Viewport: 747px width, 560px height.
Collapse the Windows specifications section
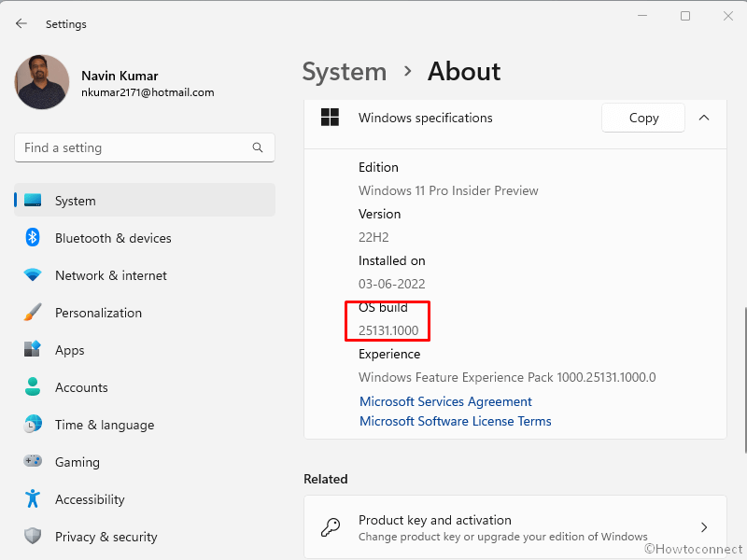tap(704, 118)
